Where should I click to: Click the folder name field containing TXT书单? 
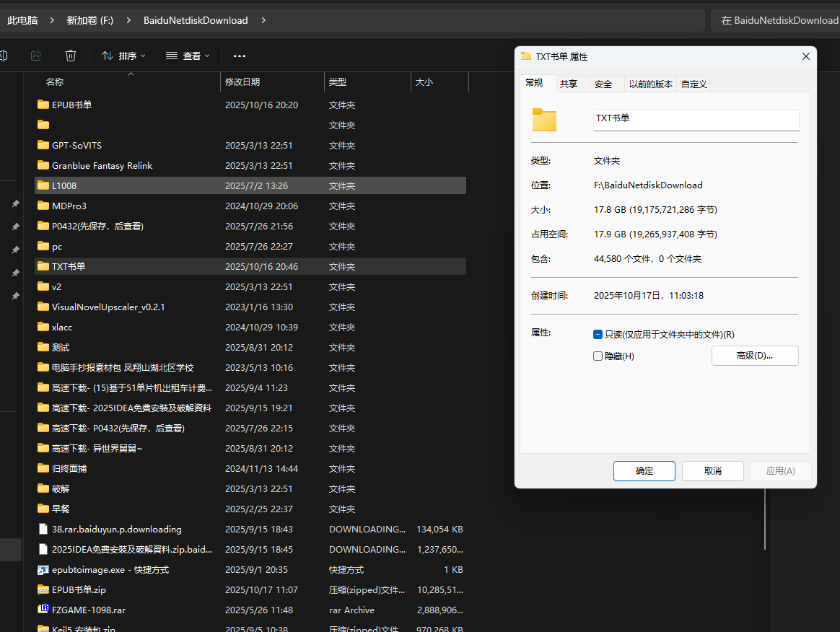[x=696, y=118]
